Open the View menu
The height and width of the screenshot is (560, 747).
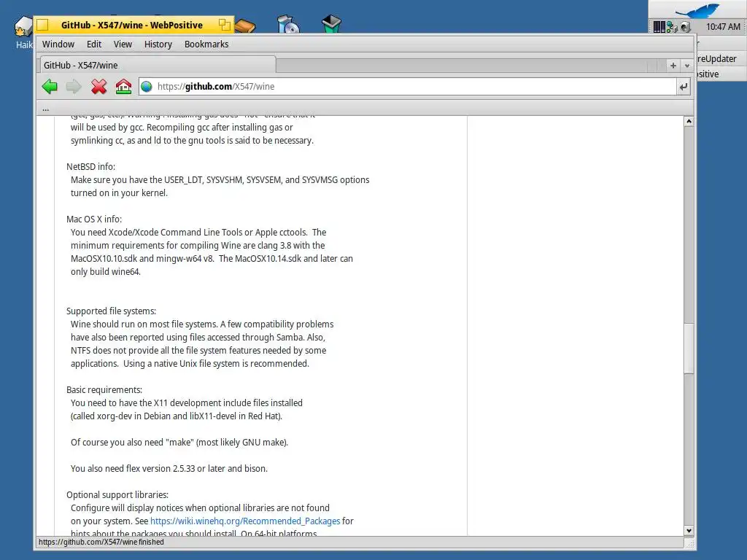tap(123, 44)
